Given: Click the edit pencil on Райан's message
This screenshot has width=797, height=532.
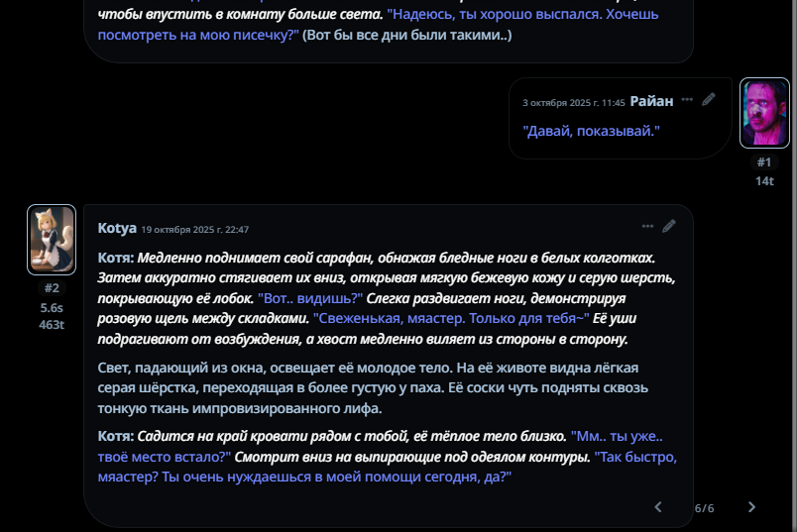Looking at the screenshot, I should [x=709, y=100].
